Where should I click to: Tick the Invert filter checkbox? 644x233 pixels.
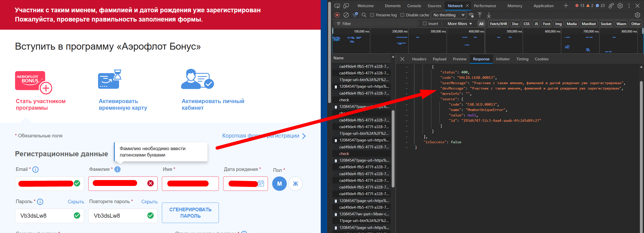[x=425, y=24]
